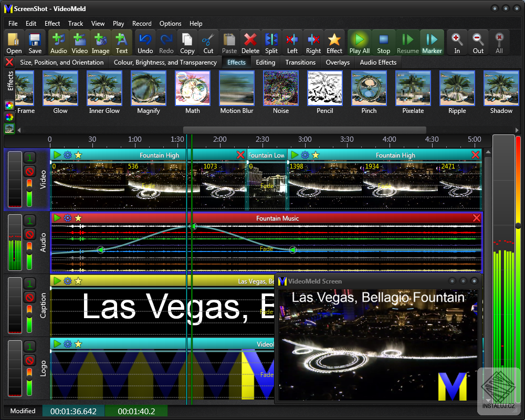This screenshot has width=525, height=420.
Task: Click the Paste icon
Action: point(229,43)
